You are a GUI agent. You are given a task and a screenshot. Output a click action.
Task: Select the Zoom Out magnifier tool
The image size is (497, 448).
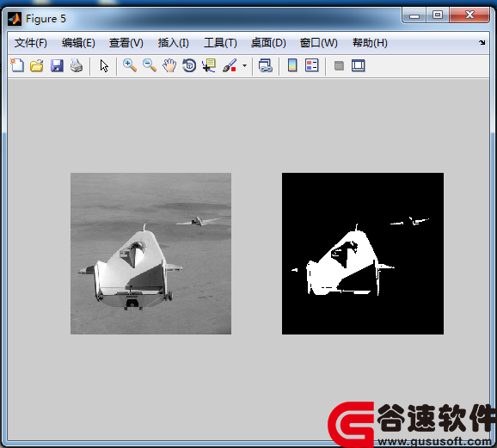tap(150, 65)
